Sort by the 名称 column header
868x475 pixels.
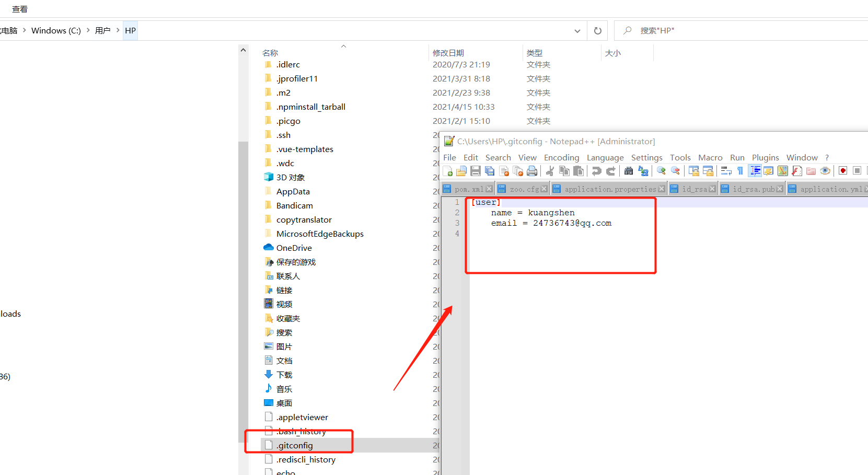point(270,53)
